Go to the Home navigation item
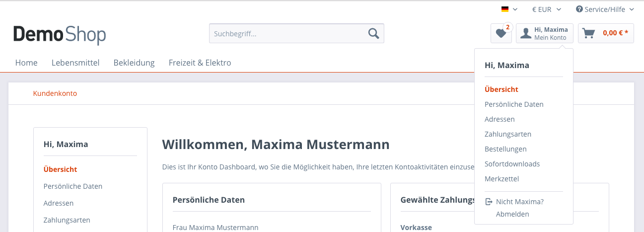The height and width of the screenshot is (232, 644). tap(26, 63)
